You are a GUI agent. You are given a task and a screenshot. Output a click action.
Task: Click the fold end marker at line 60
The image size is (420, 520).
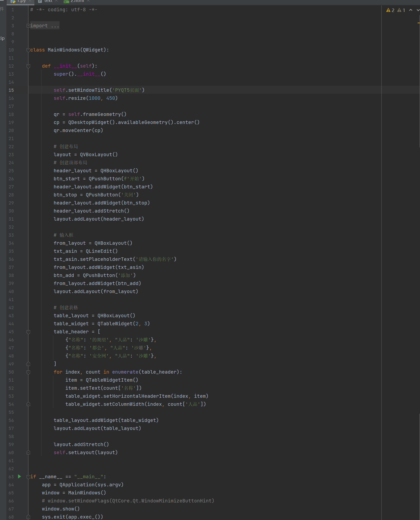point(28,452)
